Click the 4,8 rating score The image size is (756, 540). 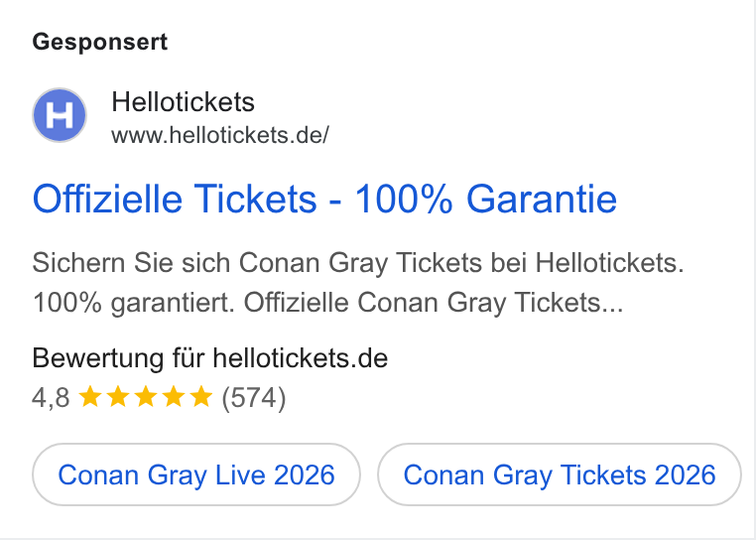click(51, 398)
